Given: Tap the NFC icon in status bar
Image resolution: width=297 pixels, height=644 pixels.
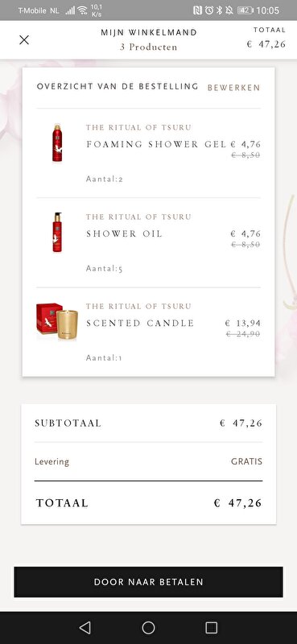Looking at the screenshot, I should tap(197, 10).
